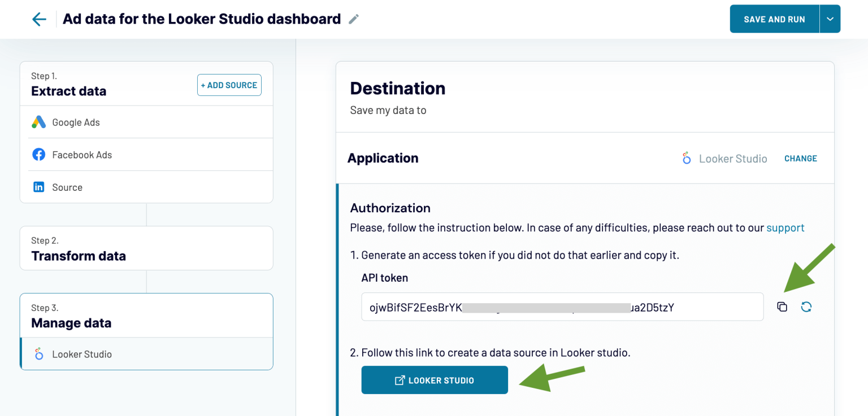This screenshot has width=868, height=416.
Task: Add a new source with Add Source
Action: point(229,85)
